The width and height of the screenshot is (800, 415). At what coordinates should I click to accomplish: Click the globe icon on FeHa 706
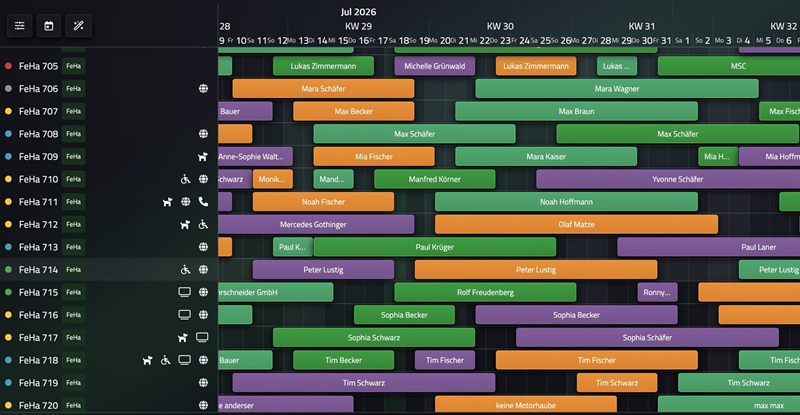coord(203,89)
